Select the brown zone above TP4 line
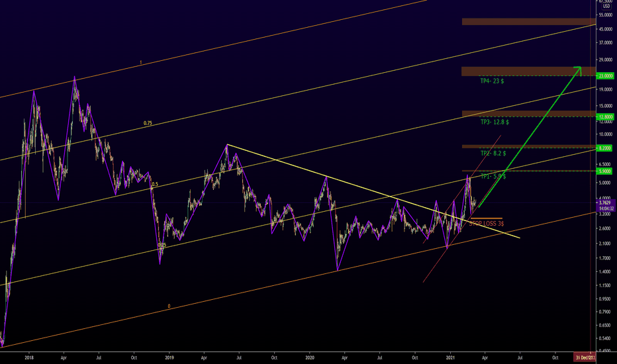This screenshot has height=364, width=617. 528,71
